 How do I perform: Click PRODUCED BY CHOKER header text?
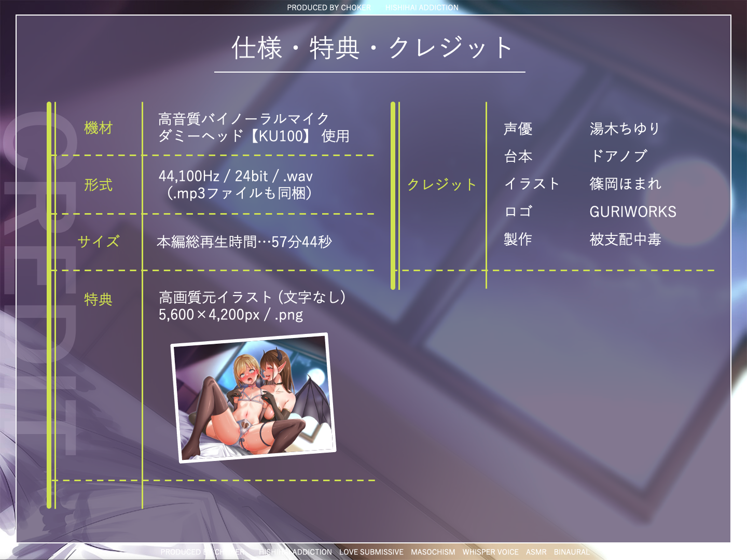[329, 8]
